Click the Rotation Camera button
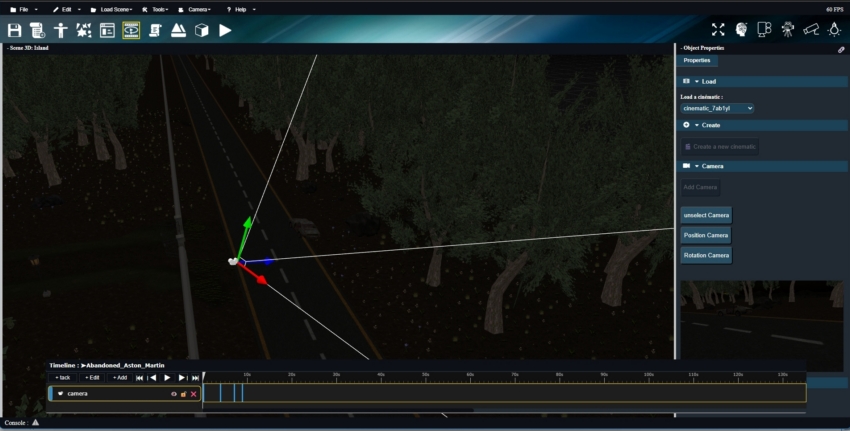Image resolution: width=850 pixels, height=431 pixels. 706,255
